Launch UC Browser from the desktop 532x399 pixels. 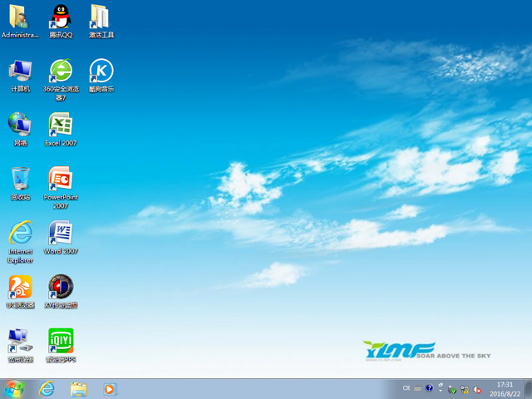pyautogui.click(x=20, y=288)
